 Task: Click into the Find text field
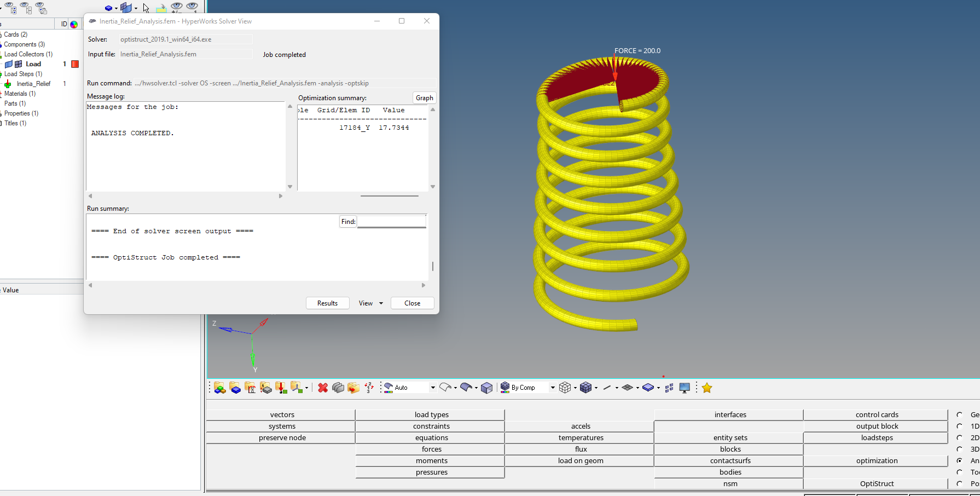tap(391, 222)
